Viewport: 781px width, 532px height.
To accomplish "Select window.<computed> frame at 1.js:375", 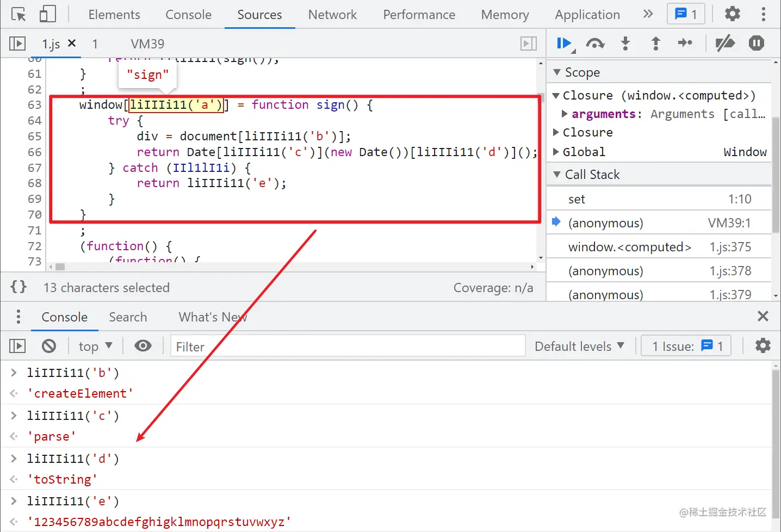I will point(659,247).
